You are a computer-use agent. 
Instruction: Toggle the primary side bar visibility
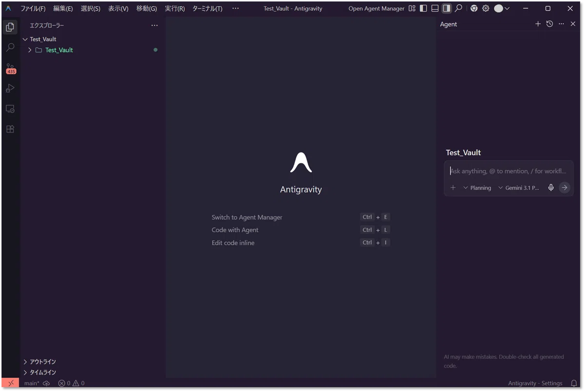tap(423, 8)
